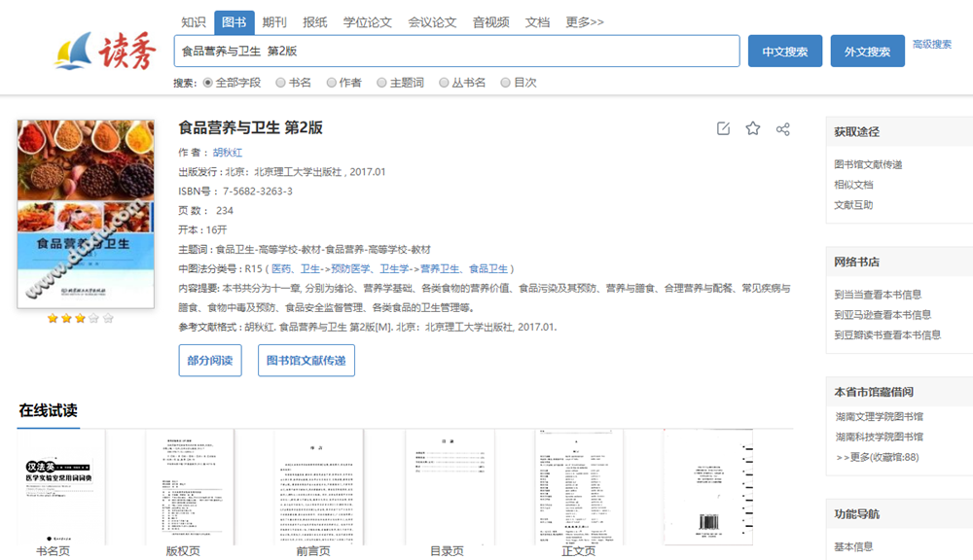Open 图书馆文献传递 in 获取途径 panel
The height and width of the screenshot is (560, 973).
coord(868,164)
